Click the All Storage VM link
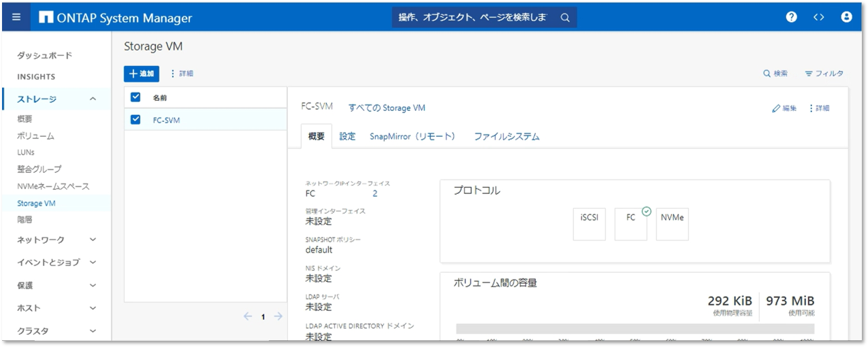 (387, 108)
